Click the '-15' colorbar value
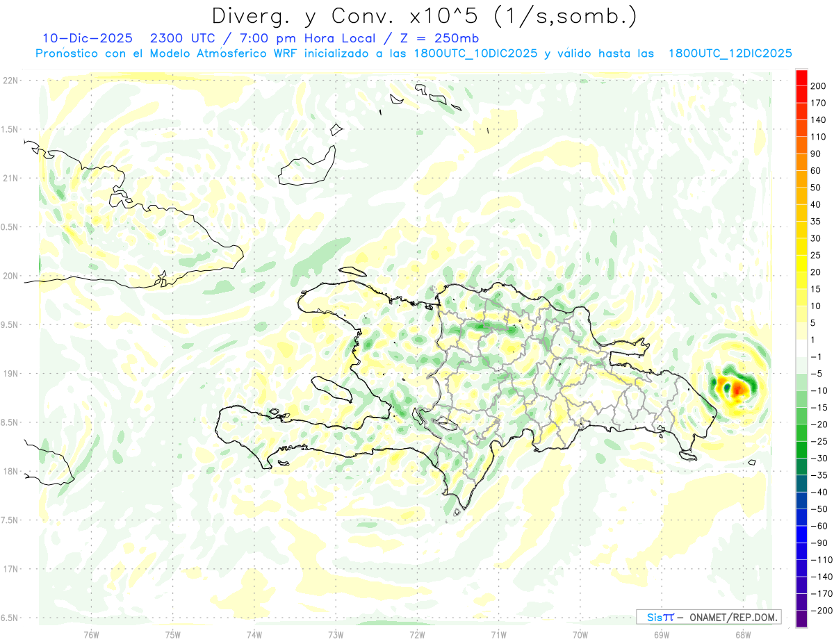 point(818,407)
